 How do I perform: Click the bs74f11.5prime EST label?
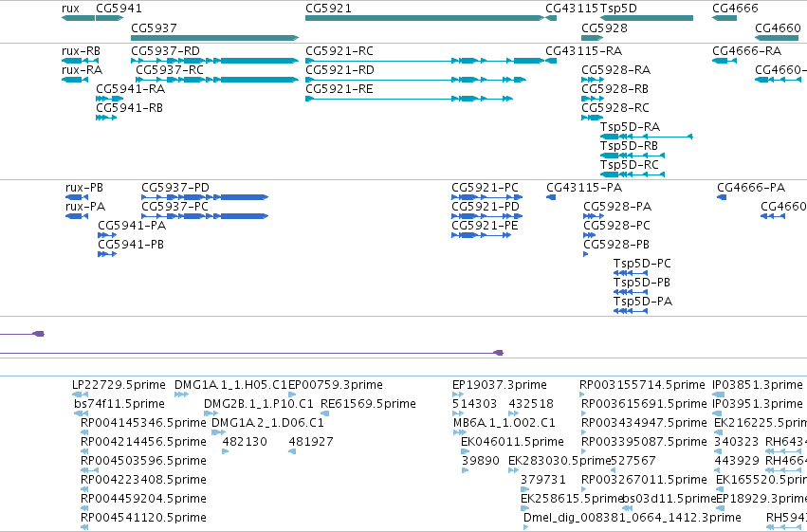[119, 404]
